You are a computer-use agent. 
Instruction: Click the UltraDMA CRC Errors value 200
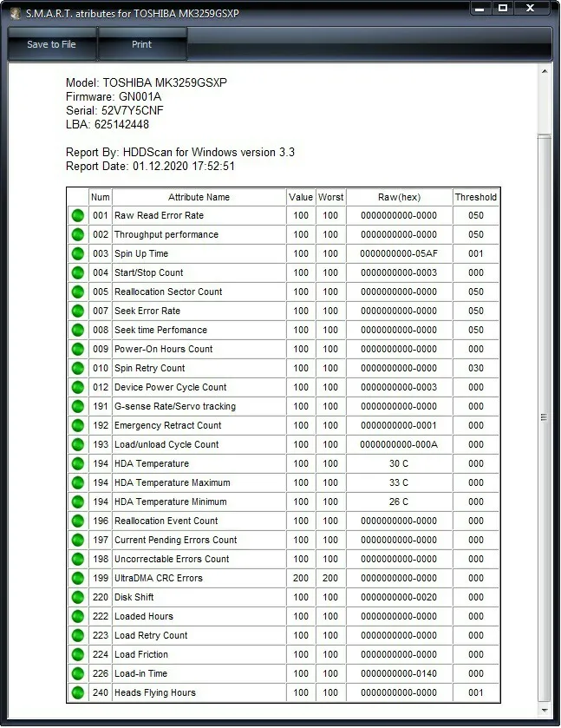301,578
